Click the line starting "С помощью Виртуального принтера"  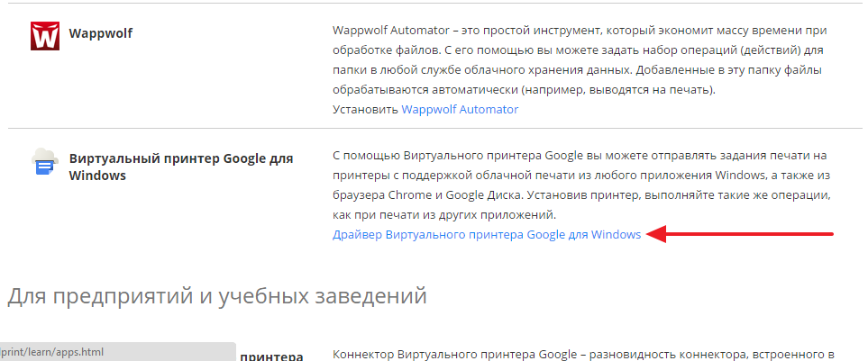tap(580, 155)
